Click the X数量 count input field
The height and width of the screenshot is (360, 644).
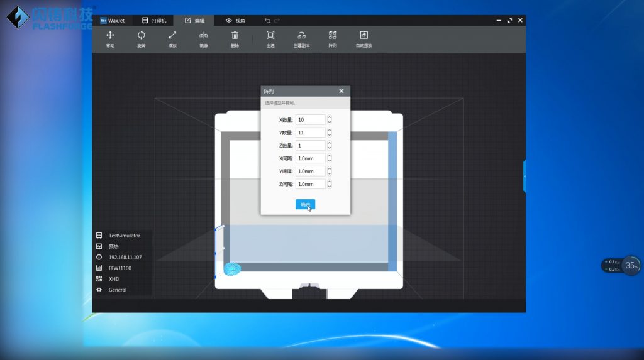click(310, 120)
